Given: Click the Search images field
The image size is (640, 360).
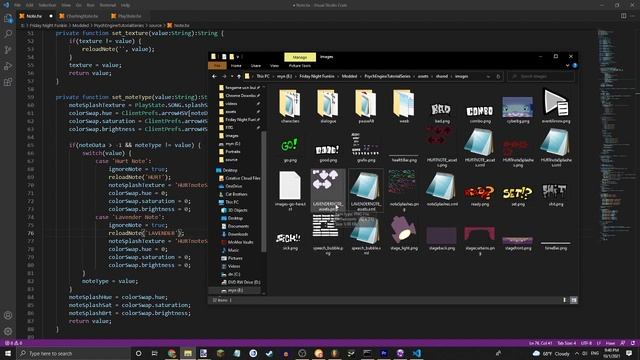Looking at the screenshot, I should [540, 76].
